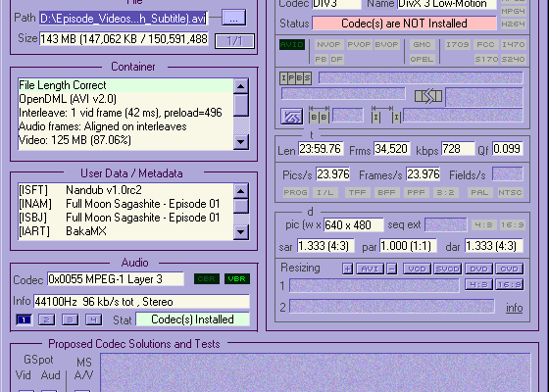Click the audio codec field
This screenshot has width=549, height=392.
point(116,279)
